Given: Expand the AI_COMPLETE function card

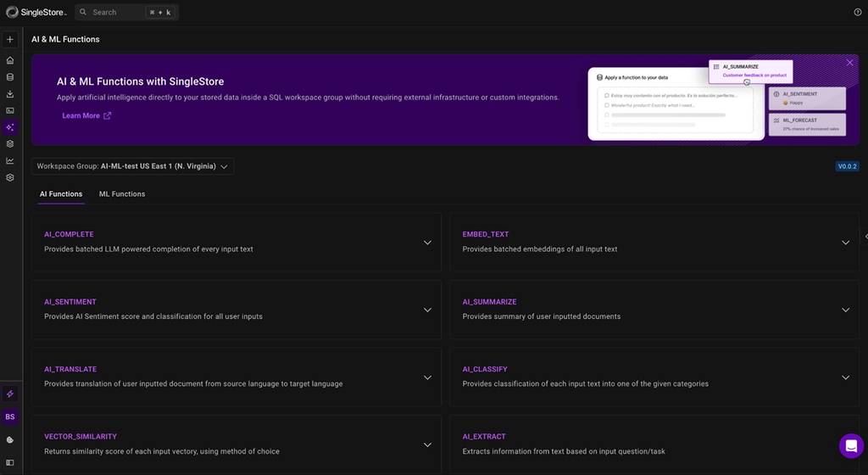Looking at the screenshot, I should (x=427, y=243).
